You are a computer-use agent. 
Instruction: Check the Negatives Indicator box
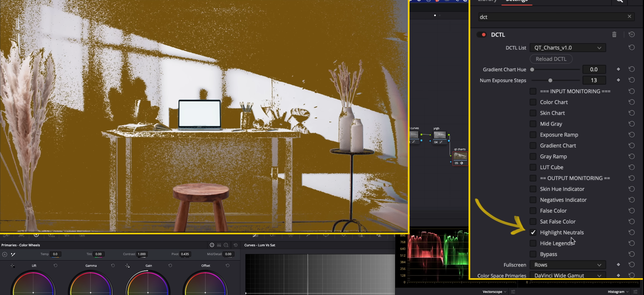click(x=533, y=200)
